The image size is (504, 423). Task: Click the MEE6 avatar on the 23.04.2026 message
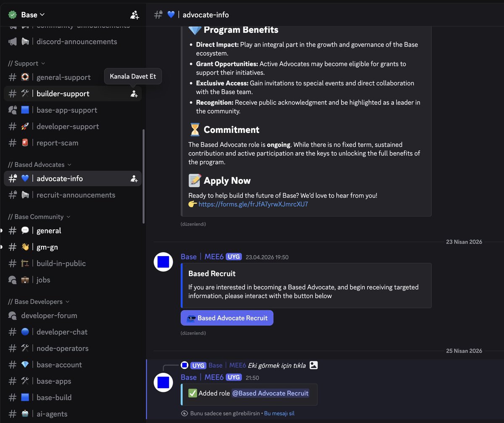click(x=163, y=262)
